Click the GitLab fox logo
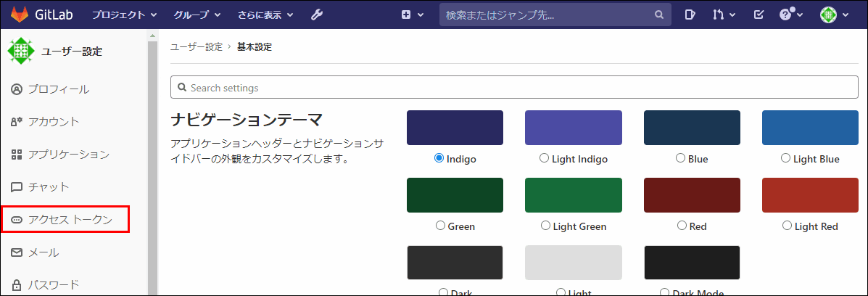868x296 pixels. pos(18,15)
